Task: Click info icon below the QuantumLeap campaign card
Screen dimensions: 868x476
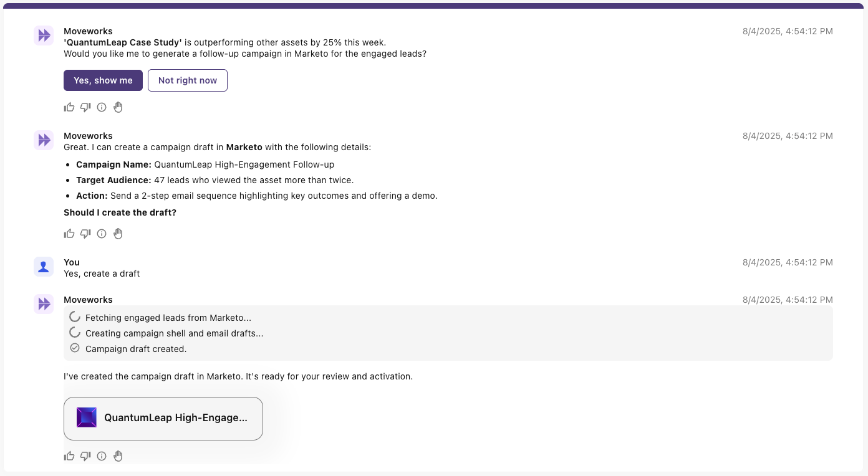Action: [x=102, y=456]
